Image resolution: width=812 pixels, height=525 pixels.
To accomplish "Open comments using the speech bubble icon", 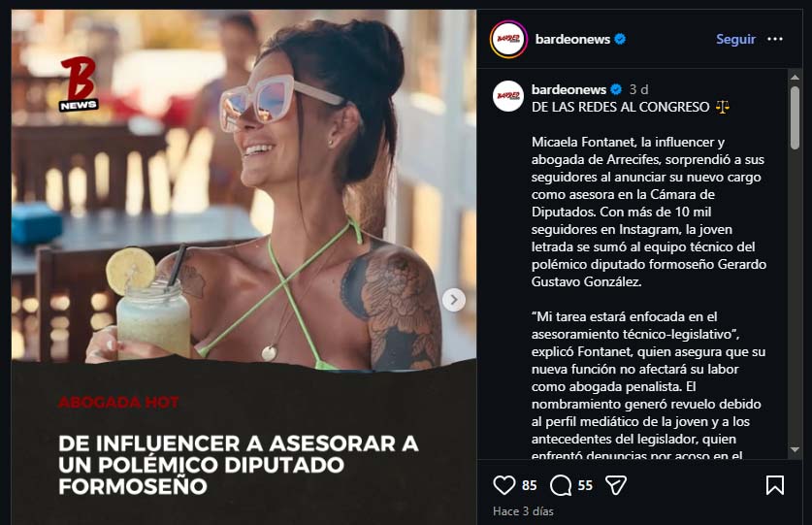I will pos(561,485).
